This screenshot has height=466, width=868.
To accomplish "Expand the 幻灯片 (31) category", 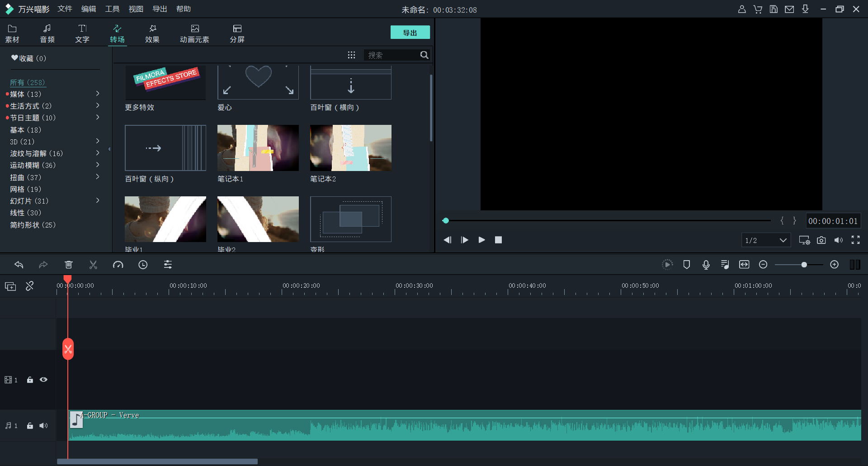I will pyautogui.click(x=97, y=200).
